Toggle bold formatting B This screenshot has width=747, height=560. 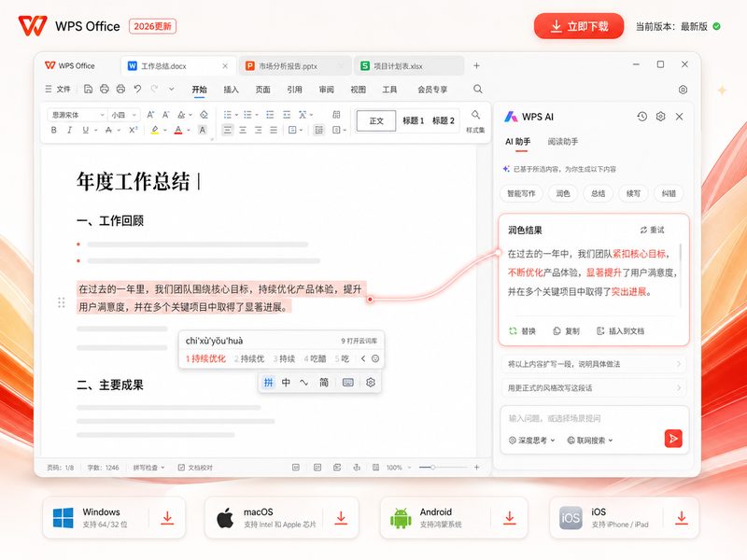(x=54, y=130)
